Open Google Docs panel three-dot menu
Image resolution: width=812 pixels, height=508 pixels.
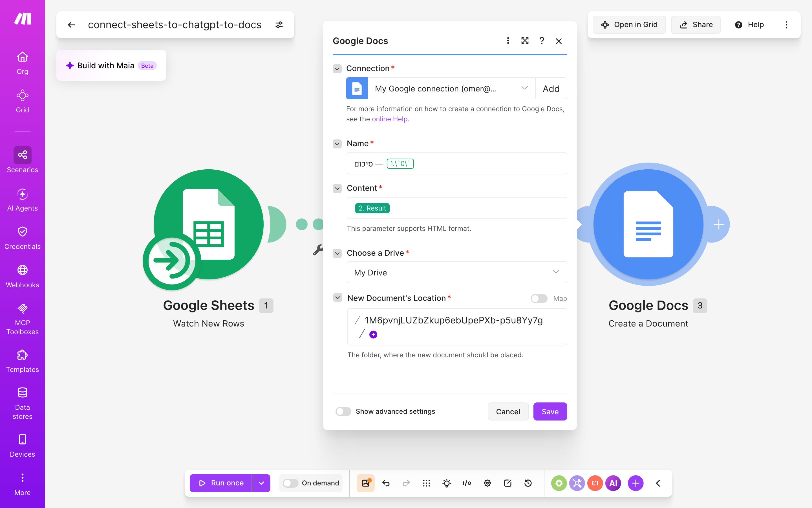pyautogui.click(x=508, y=41)
